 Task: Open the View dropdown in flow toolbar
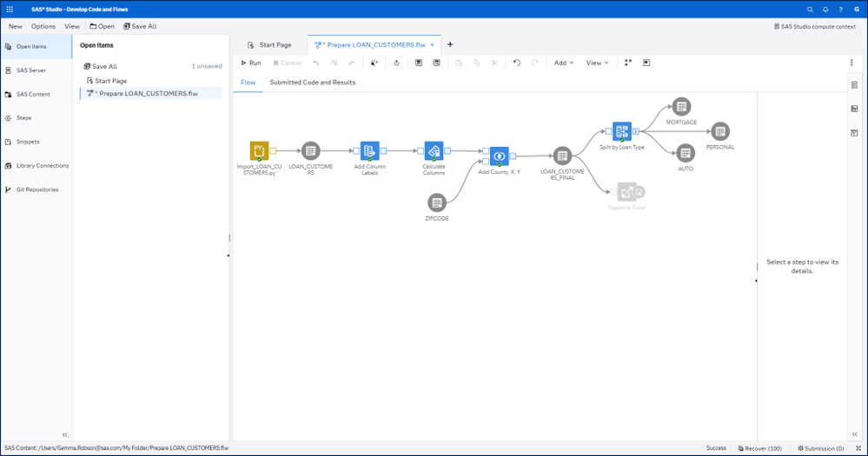click(x=597, y=63)
